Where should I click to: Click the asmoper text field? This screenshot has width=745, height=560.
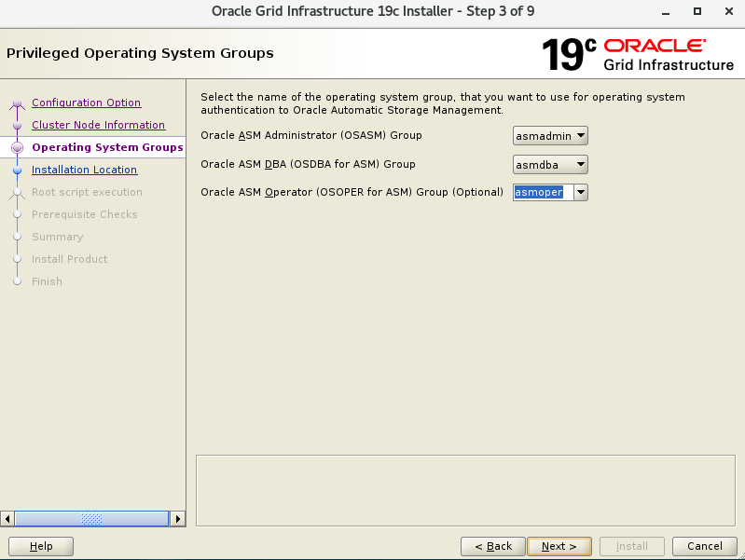[543, 192]
